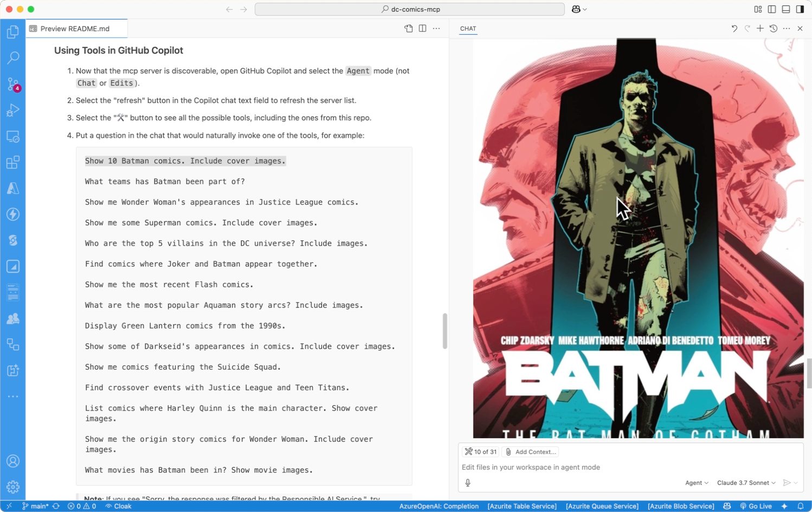This screenshot has height=512, width=812.
Task: Toggle Cloak in status bar
Action: point(118,506)
